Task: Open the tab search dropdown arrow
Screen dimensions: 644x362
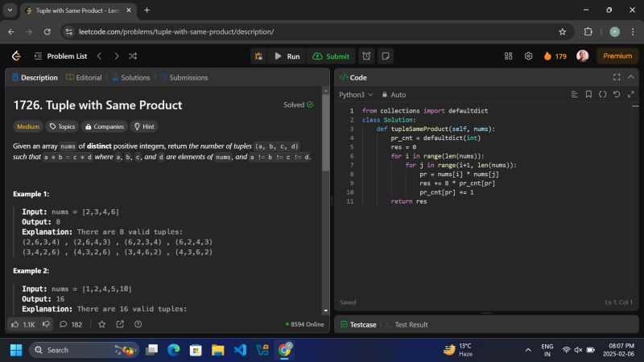Action: tap(10, 10)
